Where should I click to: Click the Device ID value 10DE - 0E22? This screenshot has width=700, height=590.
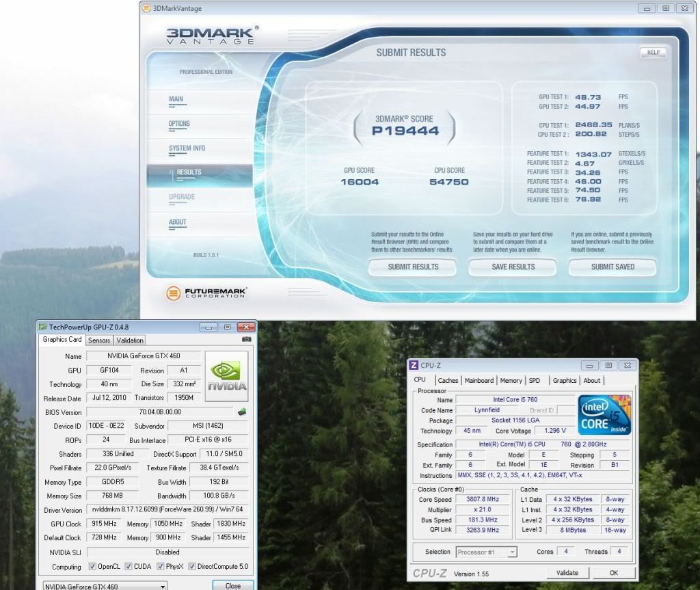click(x=106, y=426)
